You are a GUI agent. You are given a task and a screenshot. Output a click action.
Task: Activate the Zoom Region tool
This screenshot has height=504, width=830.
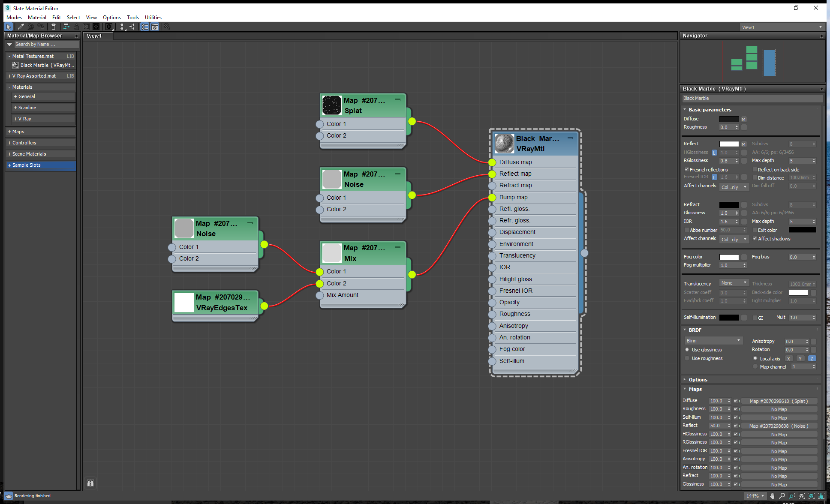pos(792,496)
